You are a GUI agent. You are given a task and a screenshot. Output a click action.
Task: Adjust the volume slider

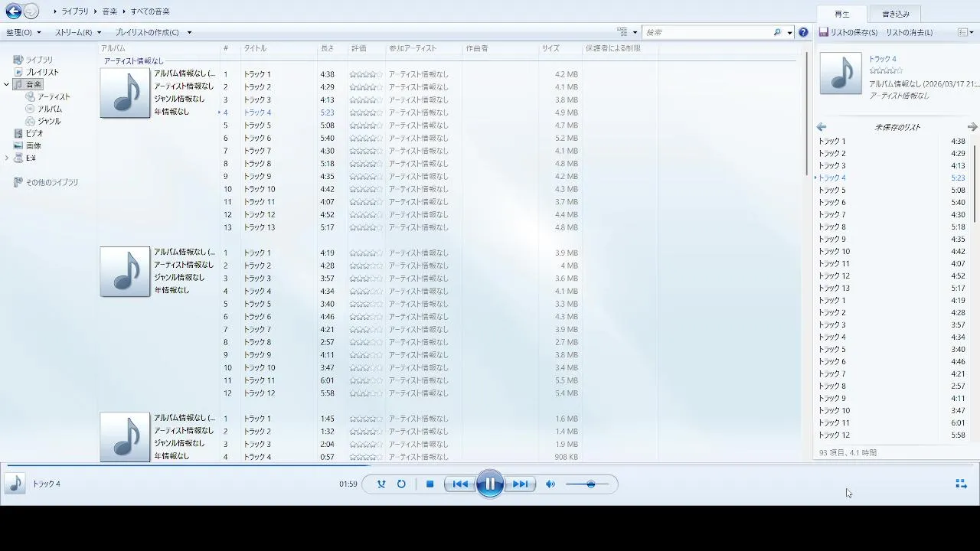(587, 484)
